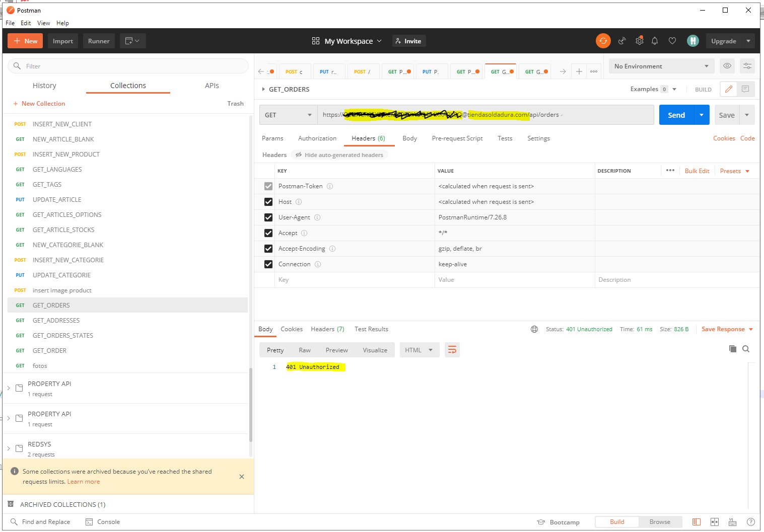Switch to the two-pane layout icon
This screenshot has width=764, height=532.
[x=715, y=522]
